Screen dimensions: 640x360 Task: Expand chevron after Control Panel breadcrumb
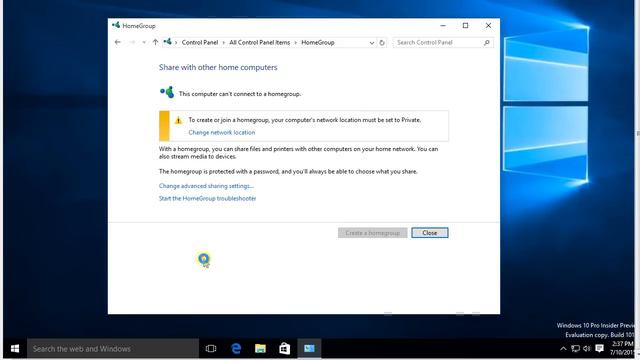point(224,42)
